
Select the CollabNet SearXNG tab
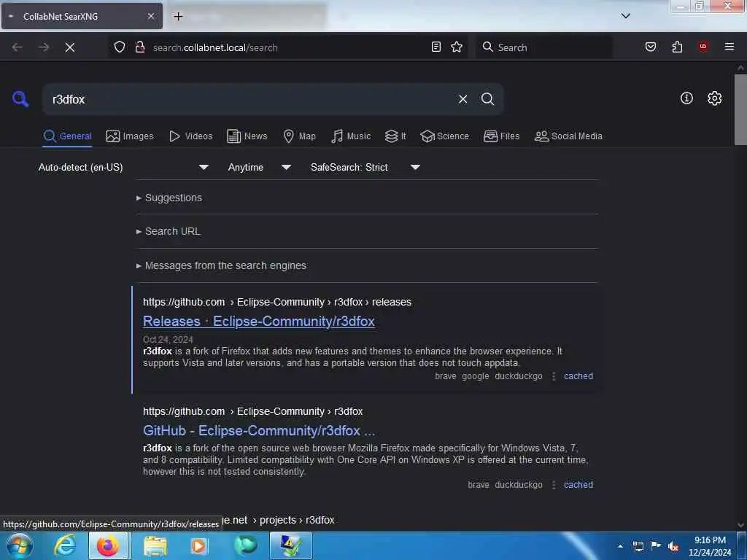(x=82, y=16)
